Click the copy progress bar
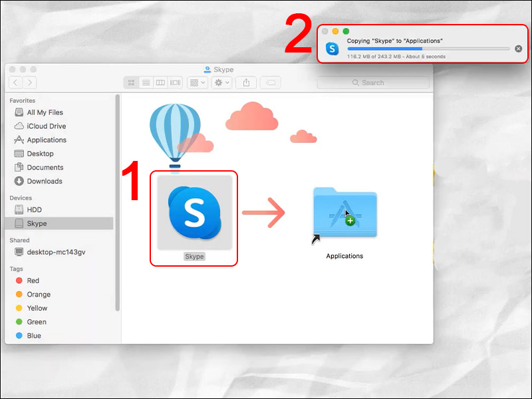Screen dimensions: 532x399 click(428, 49)
